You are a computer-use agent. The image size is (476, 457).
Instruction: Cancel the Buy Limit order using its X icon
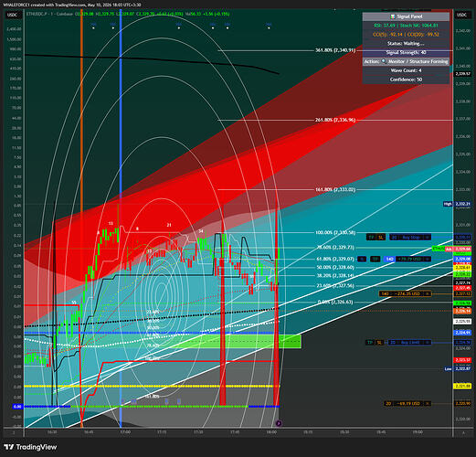pyautogui.click(x=428, y=343)
